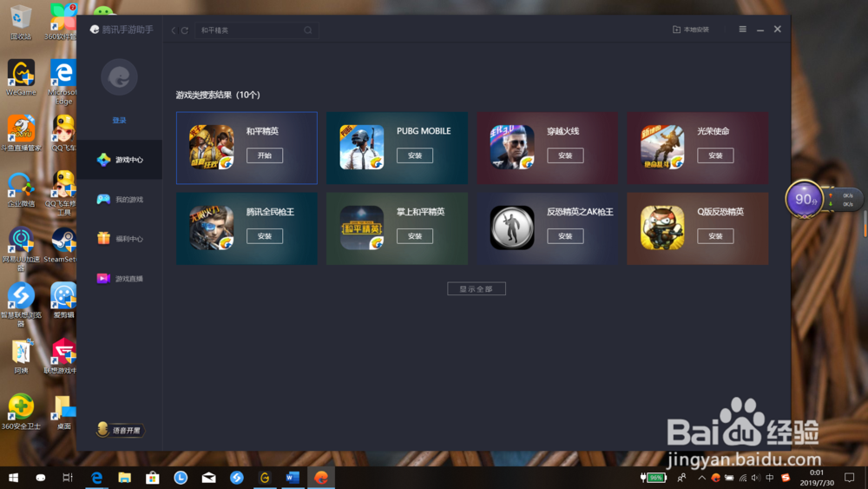Screen dimensions: 868x489
Task: Click the 穿越火线 game thumbnail
Action: coord(512,147)
